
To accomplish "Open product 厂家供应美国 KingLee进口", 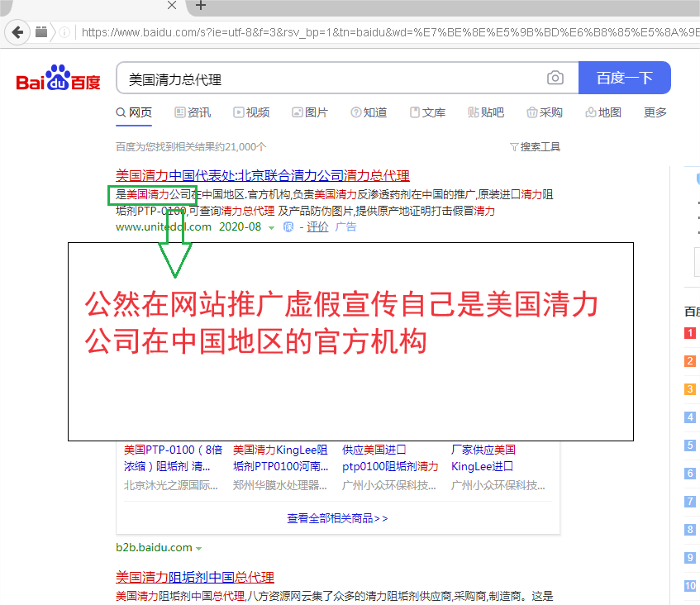I will (483, 458).
